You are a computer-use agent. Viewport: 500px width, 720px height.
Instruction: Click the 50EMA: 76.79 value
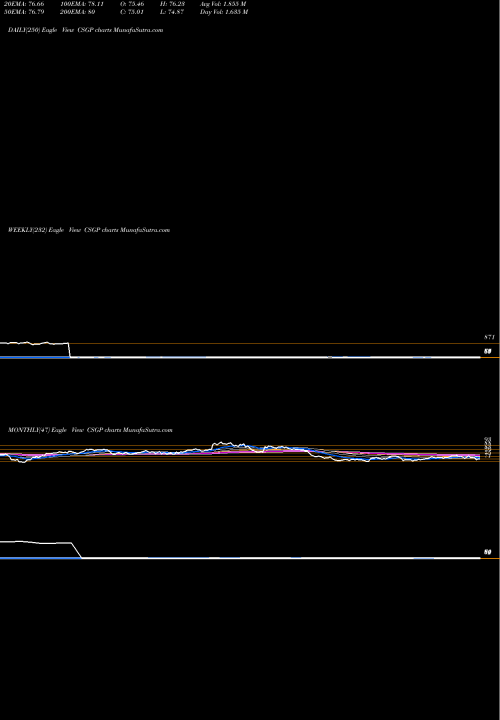point(22,12)
